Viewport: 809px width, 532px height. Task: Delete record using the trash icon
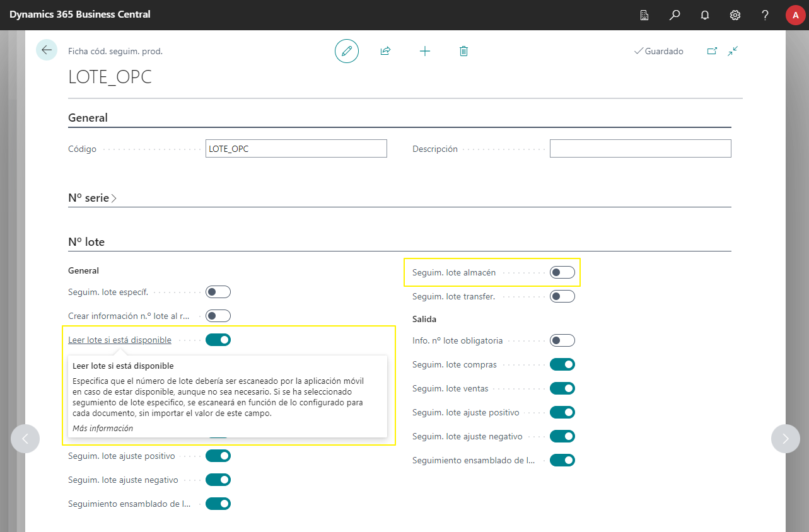[463, 51]
